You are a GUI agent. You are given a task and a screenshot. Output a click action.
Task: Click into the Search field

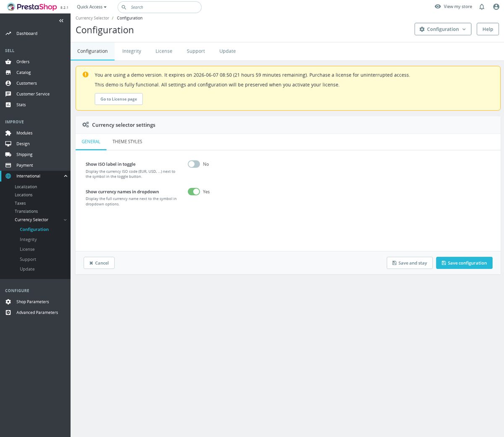[x=160, y=7]
